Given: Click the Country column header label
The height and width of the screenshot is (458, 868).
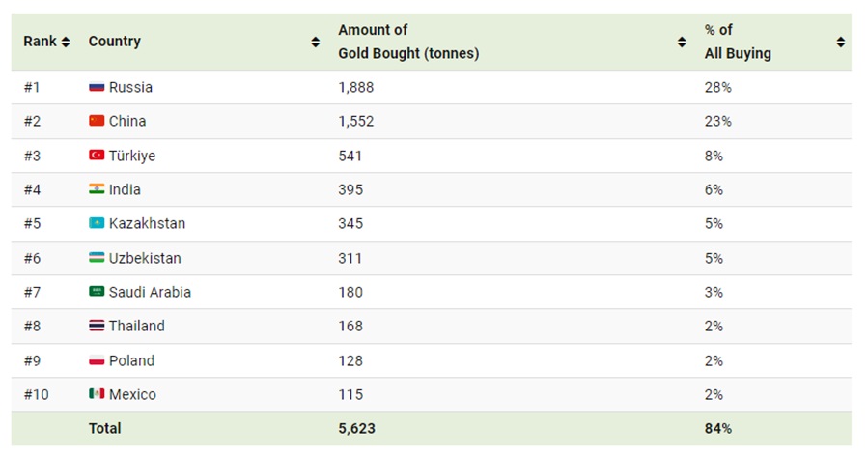Looking at the screenshot, I should (x=115, y=42).
